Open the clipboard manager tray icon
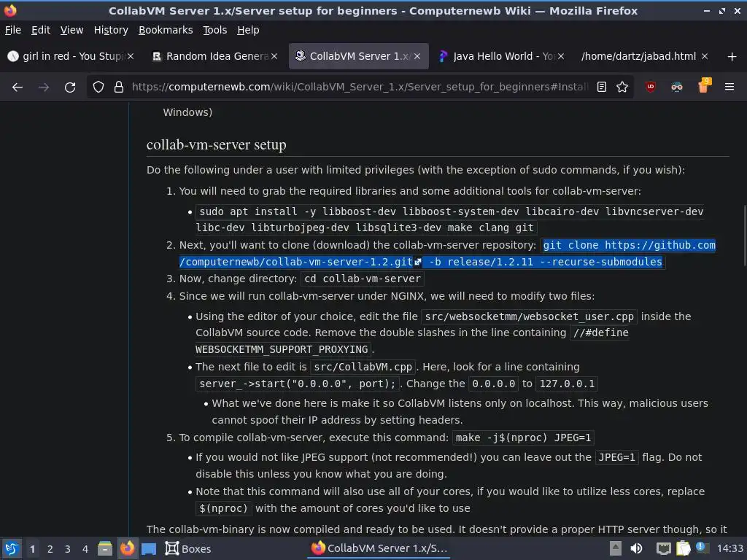Image resolution: width=747 pixels, height=560 pixels. 683,548
